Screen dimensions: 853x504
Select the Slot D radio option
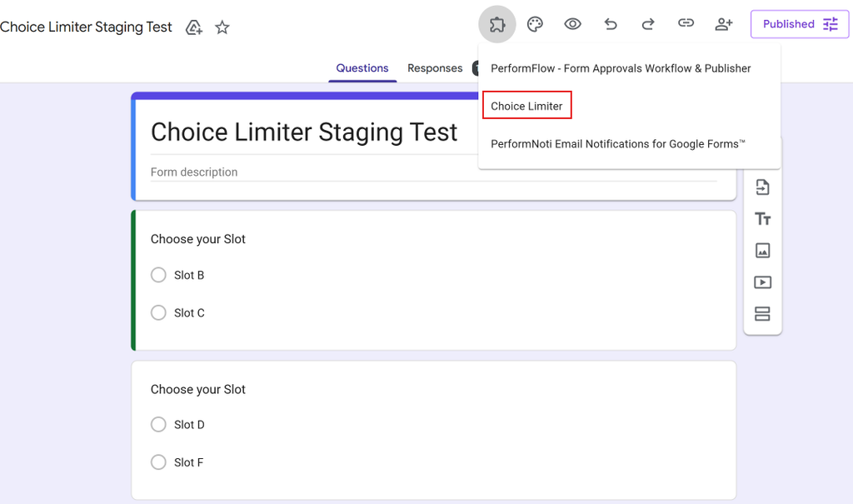(x=158, y=425)
